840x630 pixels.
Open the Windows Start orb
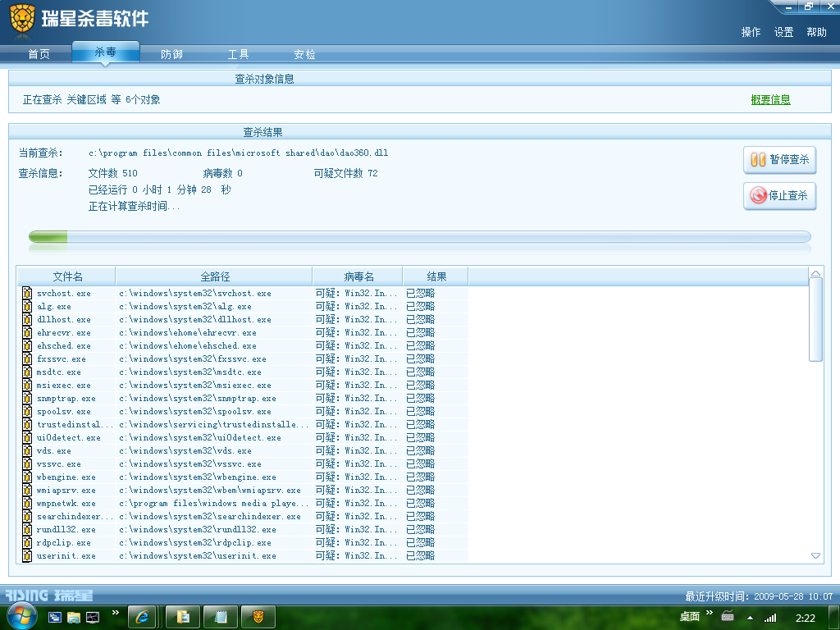(x=22, y=616)
